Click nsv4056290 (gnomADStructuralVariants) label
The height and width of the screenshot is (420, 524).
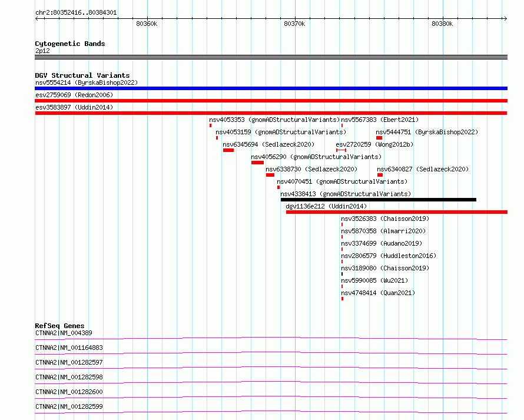(x=316, y=157)
